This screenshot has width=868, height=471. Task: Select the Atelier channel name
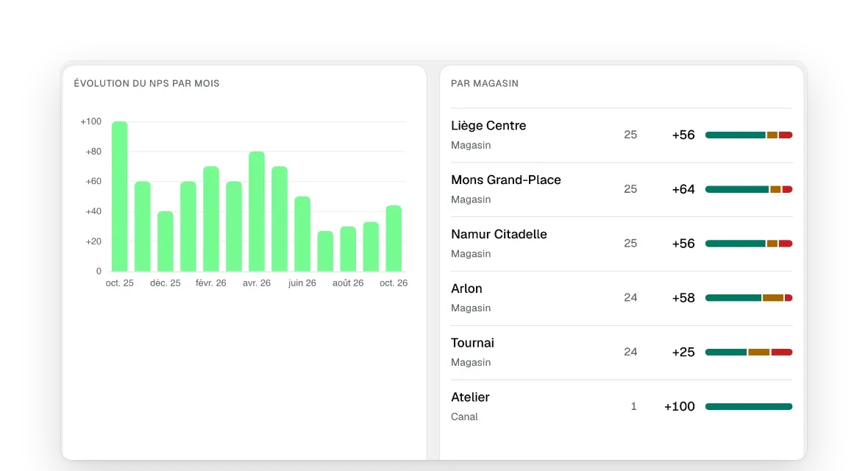point(470,397)
